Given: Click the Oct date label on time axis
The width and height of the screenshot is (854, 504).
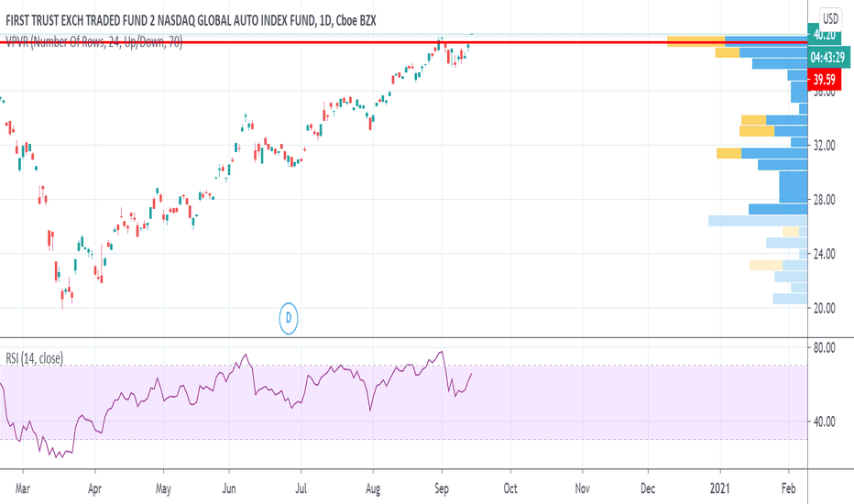Looking at the screenshot, I should [x=510, y=488].
